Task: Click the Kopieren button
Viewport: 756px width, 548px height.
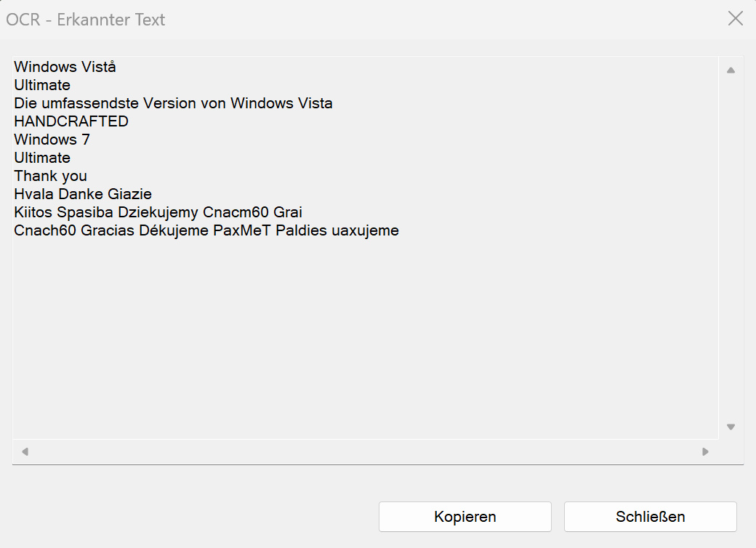Action: pyautogui.click(x=465, y=517)
